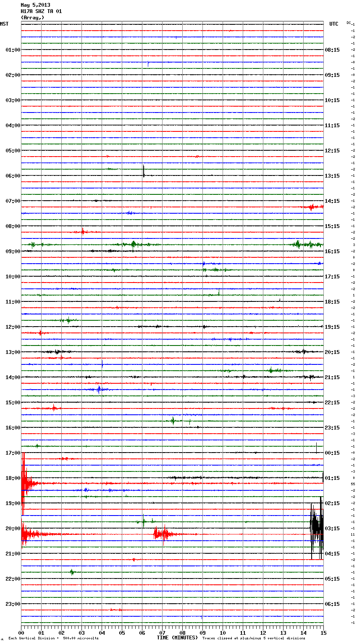Pick the "20:15" UTC time label
Image resolution: width=357 pixels, height=644 pixels.
[332, 352]
